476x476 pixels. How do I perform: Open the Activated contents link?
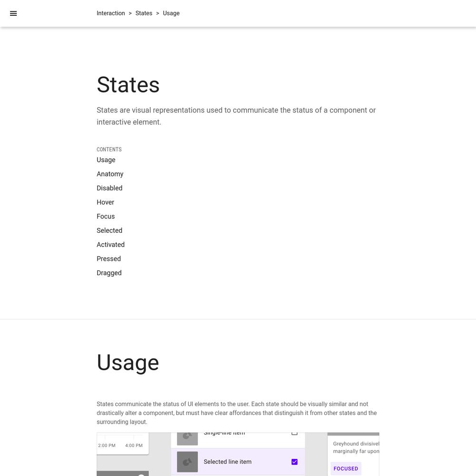click(x=110, y=245)
